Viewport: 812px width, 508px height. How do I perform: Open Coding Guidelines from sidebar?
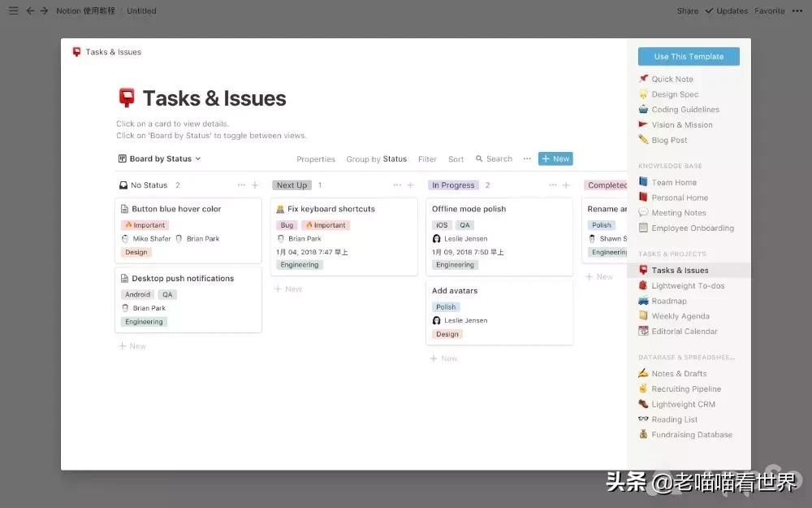coord(685,109)
